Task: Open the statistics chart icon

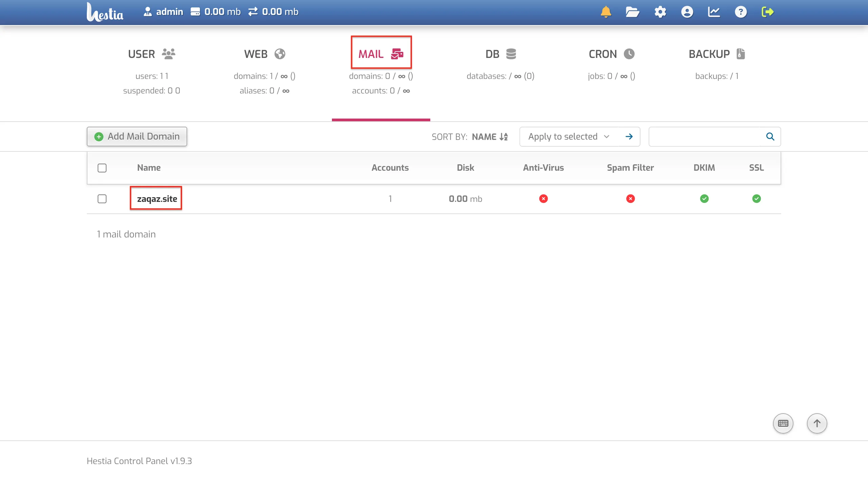Action: pos(714,12)
